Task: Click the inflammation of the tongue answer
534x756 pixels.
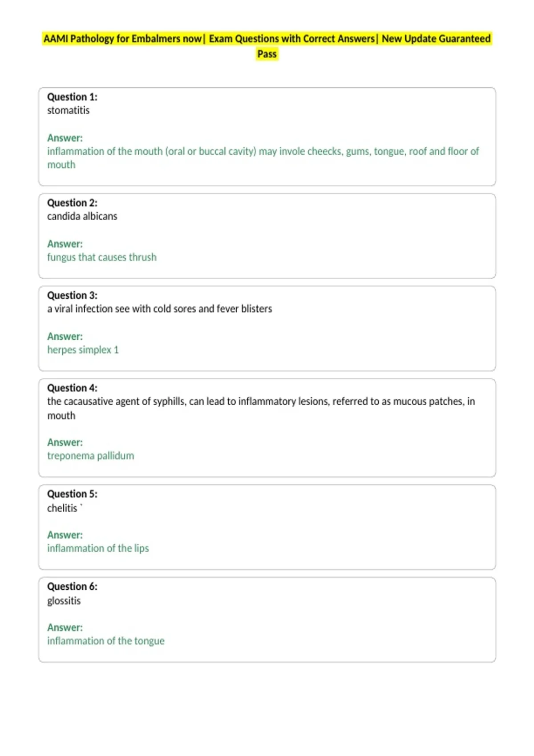Action: [106, 641]
